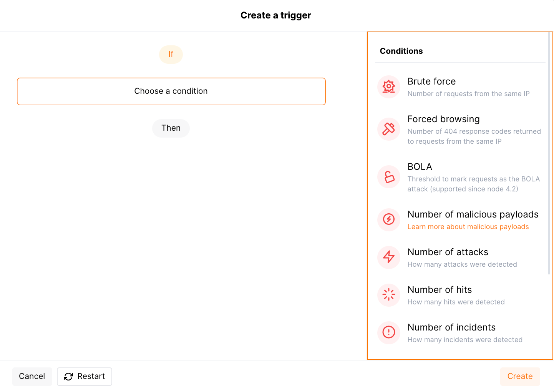The image size is (554, 392).
Task: Click the Number of attacks lightning icon
Action: pyautogui.click(x=389, y=257)
